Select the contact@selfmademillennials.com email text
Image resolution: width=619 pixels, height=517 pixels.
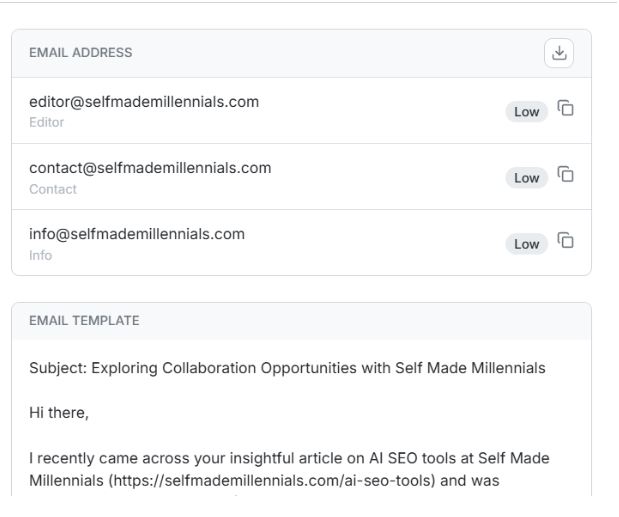[150, 168]
